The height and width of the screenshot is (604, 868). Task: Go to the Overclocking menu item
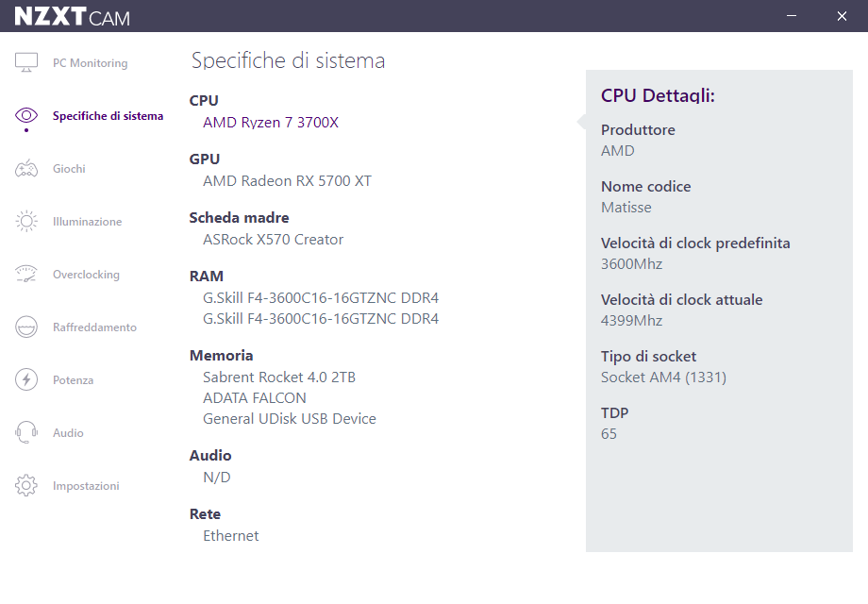point(86,275)
